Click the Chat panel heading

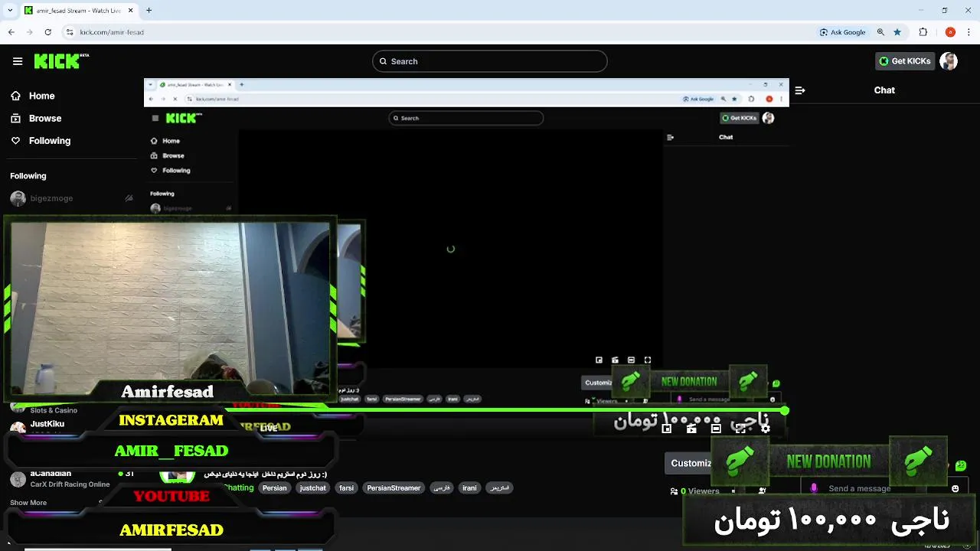coord(884,90)
